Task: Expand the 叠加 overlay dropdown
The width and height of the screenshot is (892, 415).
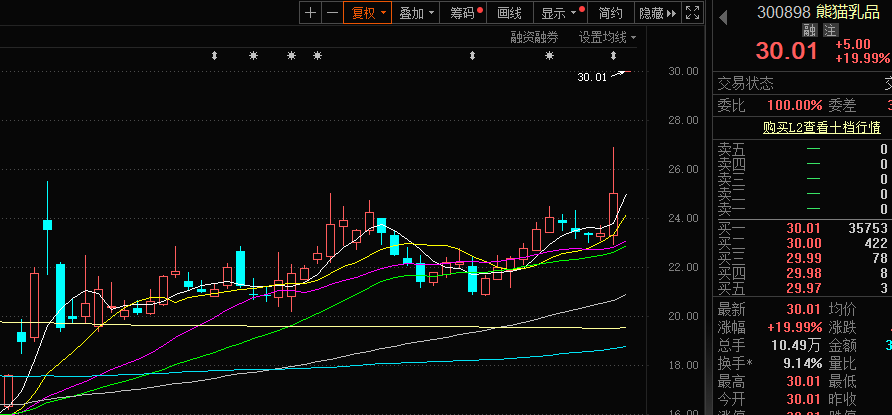Action: (x=417, y=13)
